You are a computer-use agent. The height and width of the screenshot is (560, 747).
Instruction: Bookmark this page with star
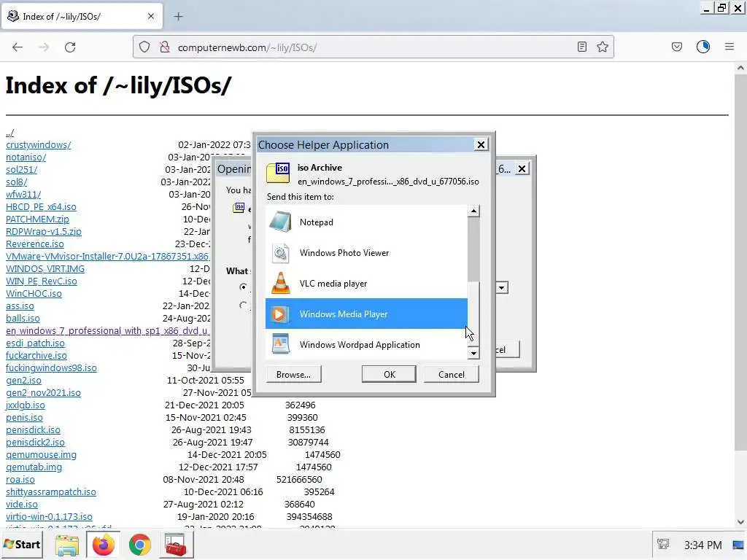(x=603, y=47)
